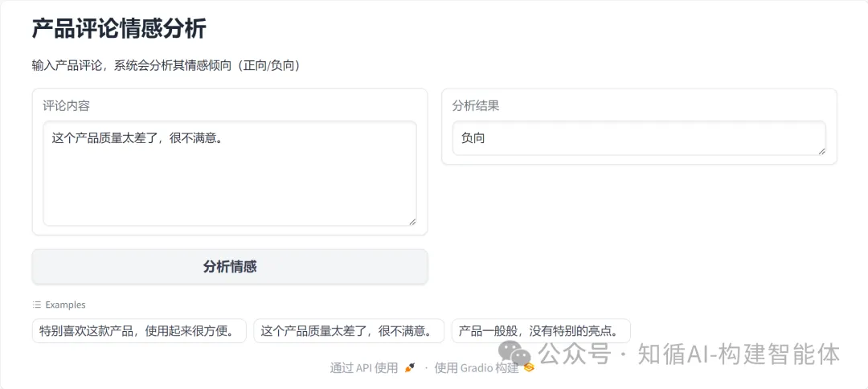Focus the 评论内容 comment text area
Screen dimensions: 868x389
pyautogui.click(x=230, y=174)
